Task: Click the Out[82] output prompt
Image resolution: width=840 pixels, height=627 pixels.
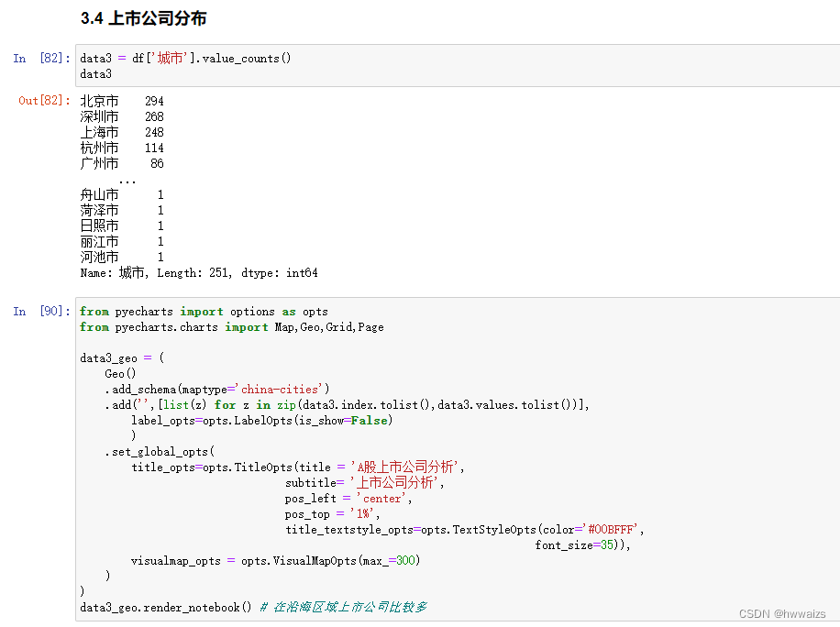Action: [44, 101]
